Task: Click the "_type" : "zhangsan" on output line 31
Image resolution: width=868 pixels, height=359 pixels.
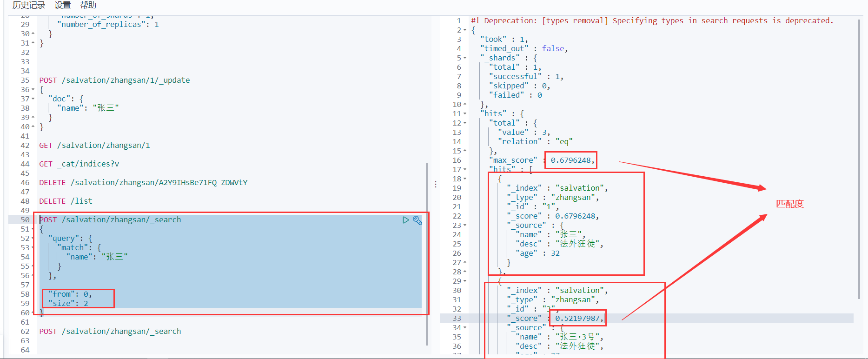Action: point(553,299)
